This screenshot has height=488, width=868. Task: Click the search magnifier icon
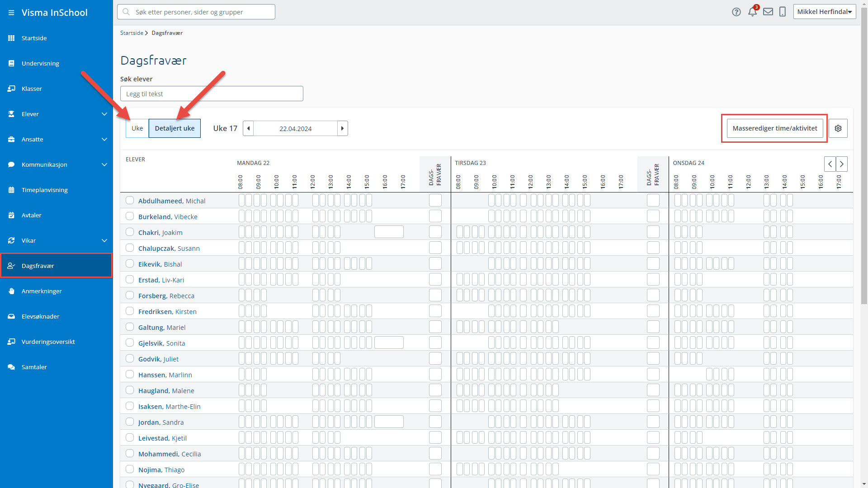coord(127,12)
